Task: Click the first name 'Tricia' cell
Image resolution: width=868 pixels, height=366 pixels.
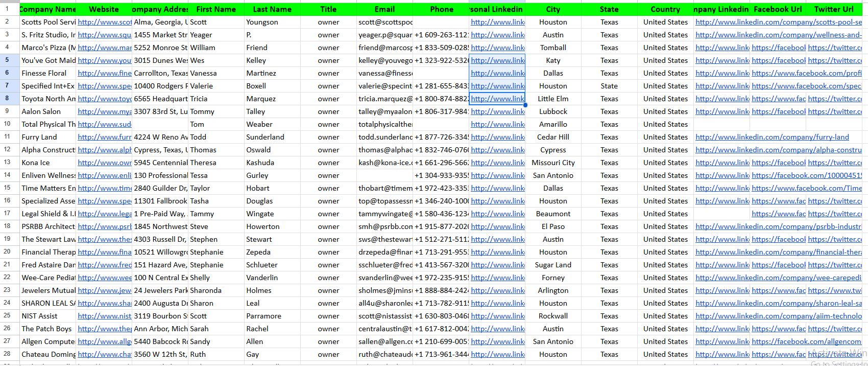Action: click(216, 99)
